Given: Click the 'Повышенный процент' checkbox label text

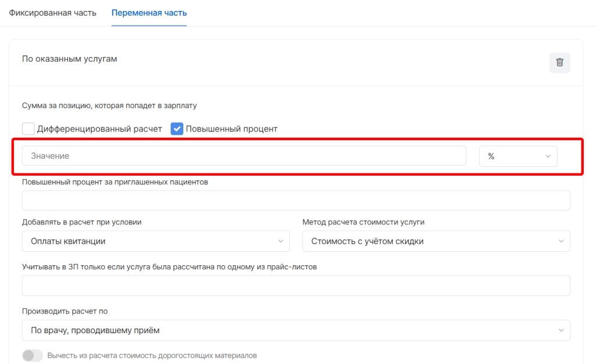Looking at the screenshot, I should click(x=232, y=129).
